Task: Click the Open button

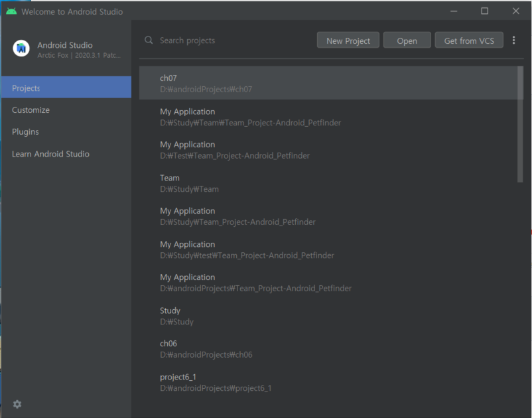Action: pos(407,40)
